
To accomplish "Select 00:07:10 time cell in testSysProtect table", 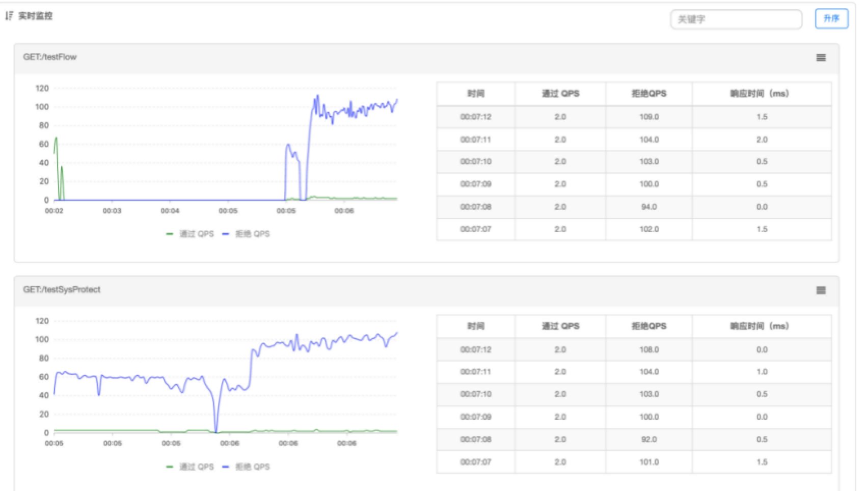I will pos(476,395).
